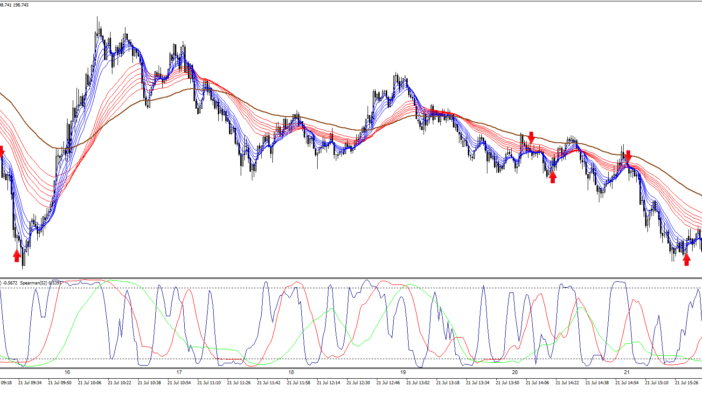Click the 21 Jul 12:46 time axis label
702x395 pixels.
(x=388, y=383)
